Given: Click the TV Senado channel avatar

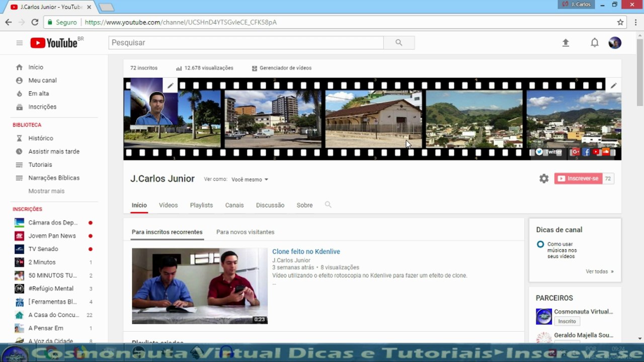Looking at the screenshot, I should 19,249.
